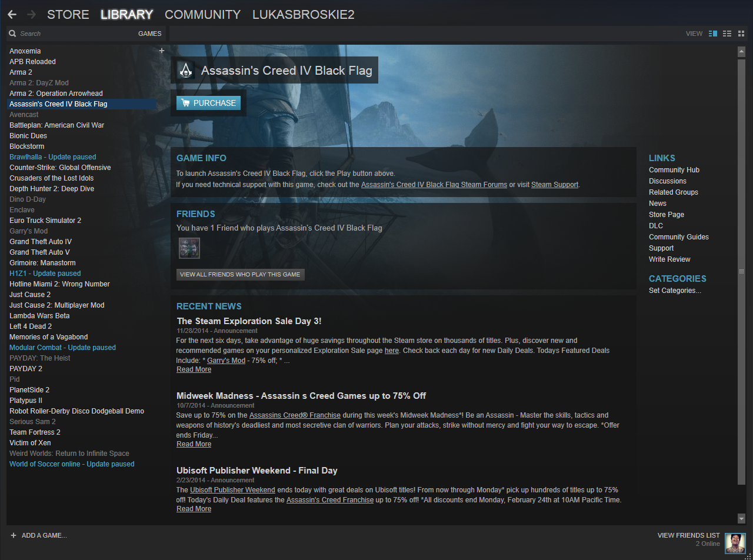Image resolution: width=753 pixels, height=560 pixels.
Task: Open Support link in Links section
Action: pos(661,248)
